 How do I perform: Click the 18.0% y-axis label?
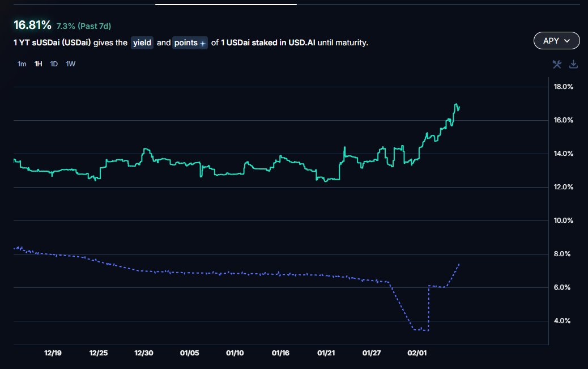[563, 87]
